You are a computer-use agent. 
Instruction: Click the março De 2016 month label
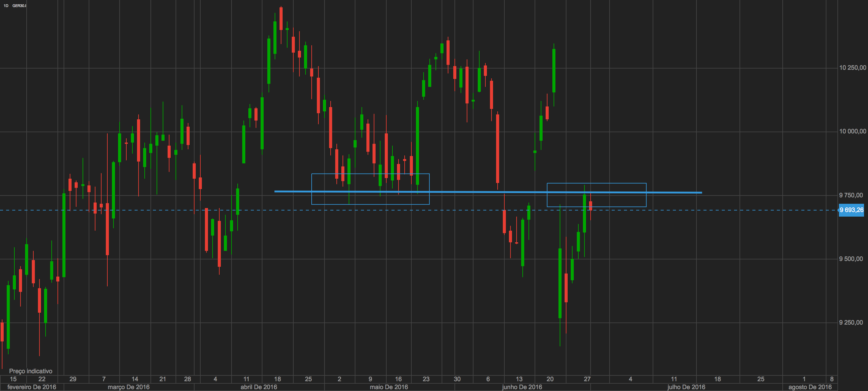pos(128,387)
